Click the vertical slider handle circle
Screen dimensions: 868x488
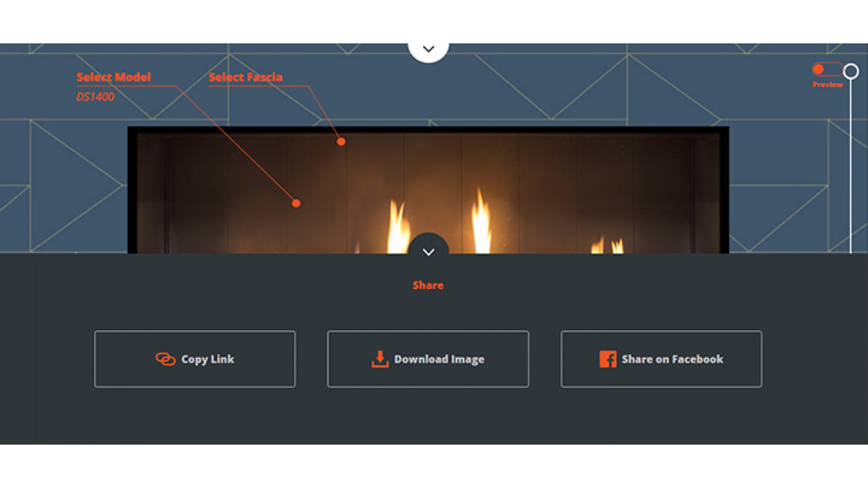(x=851, y=71)
